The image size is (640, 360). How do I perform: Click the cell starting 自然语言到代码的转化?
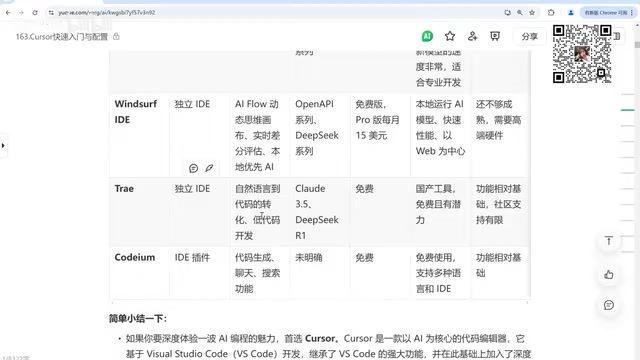pyautogui.click(x=260, y=211)
